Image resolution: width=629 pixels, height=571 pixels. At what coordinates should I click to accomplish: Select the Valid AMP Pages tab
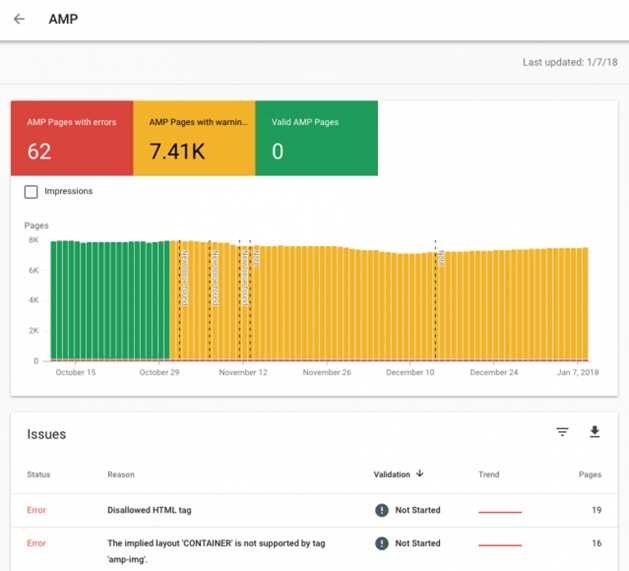click(317, 138)
